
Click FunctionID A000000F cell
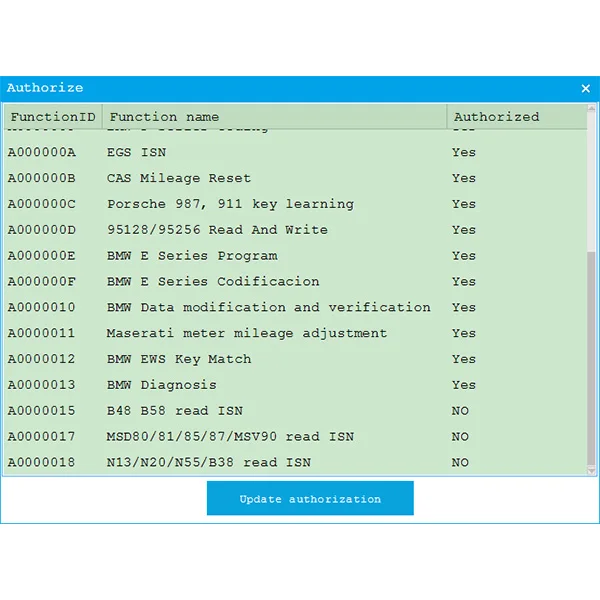pos(42,282)
